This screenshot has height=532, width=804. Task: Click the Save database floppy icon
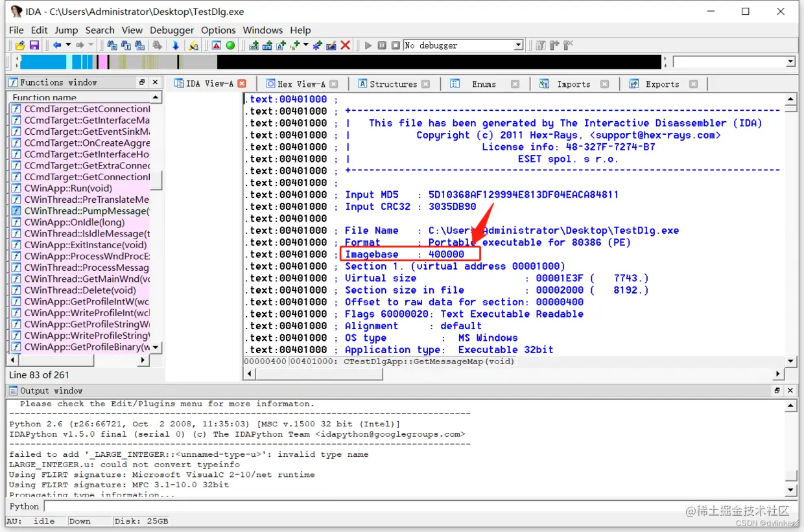tap(34, 45)
